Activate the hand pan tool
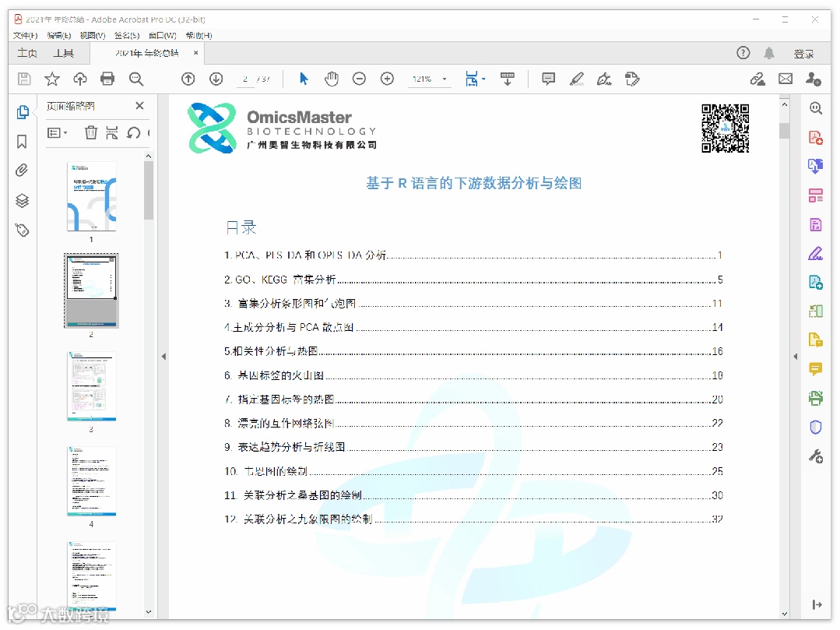This screenshot has width=840, height=630. pos(332,79)
